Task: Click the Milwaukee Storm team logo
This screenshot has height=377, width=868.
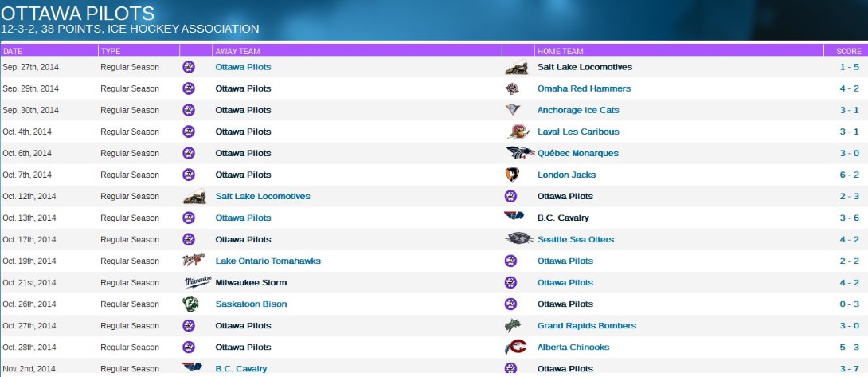Action: 197,282
